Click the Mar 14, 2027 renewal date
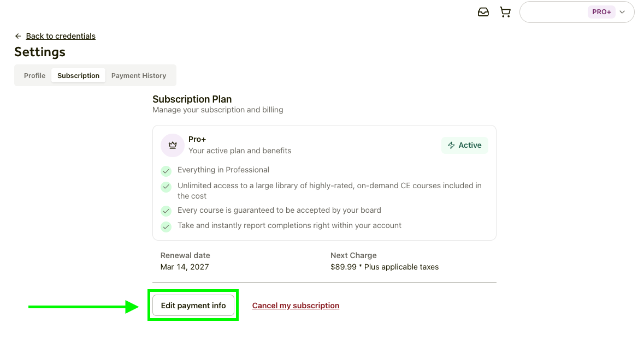The height and width of the screenshot is (341, 644). pos(185,267)
